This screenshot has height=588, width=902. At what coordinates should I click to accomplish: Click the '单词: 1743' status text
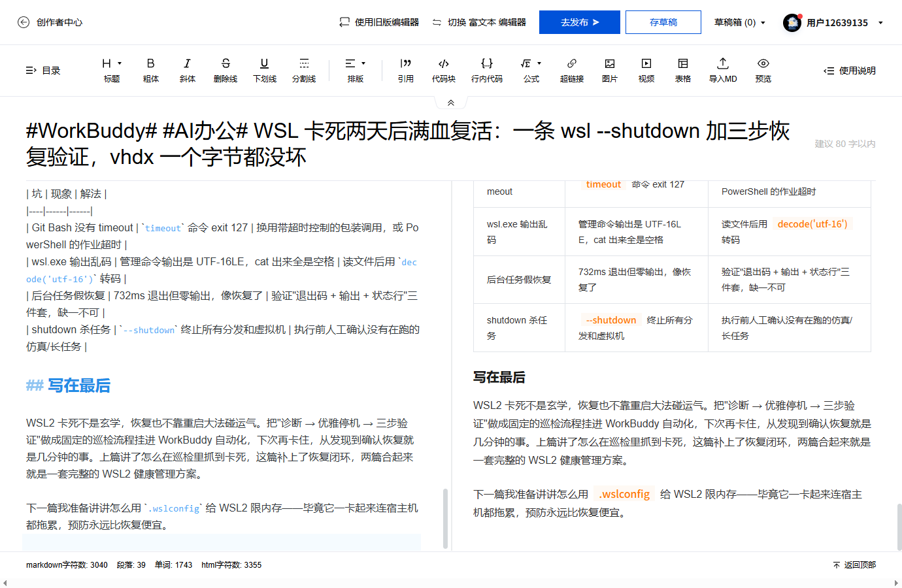coord(174,565)
